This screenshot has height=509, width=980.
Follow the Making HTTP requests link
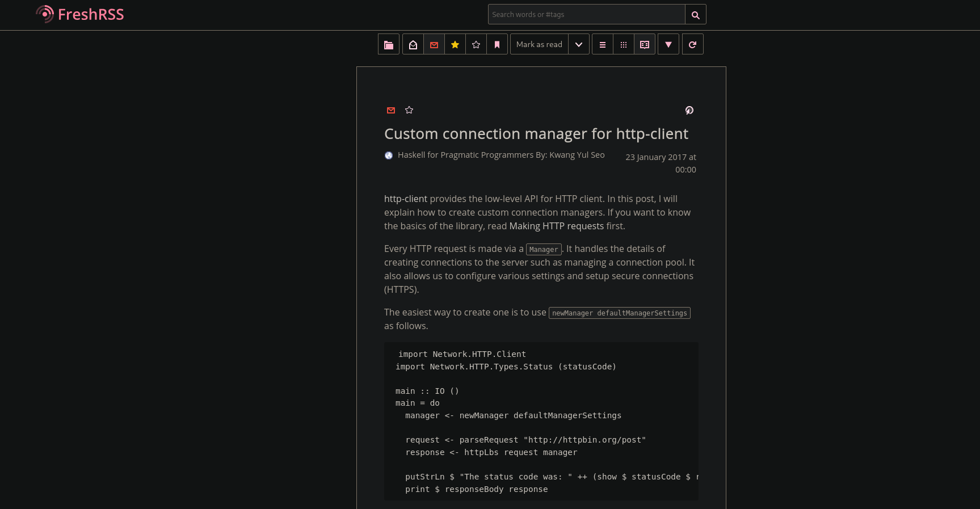click(557, 226)
